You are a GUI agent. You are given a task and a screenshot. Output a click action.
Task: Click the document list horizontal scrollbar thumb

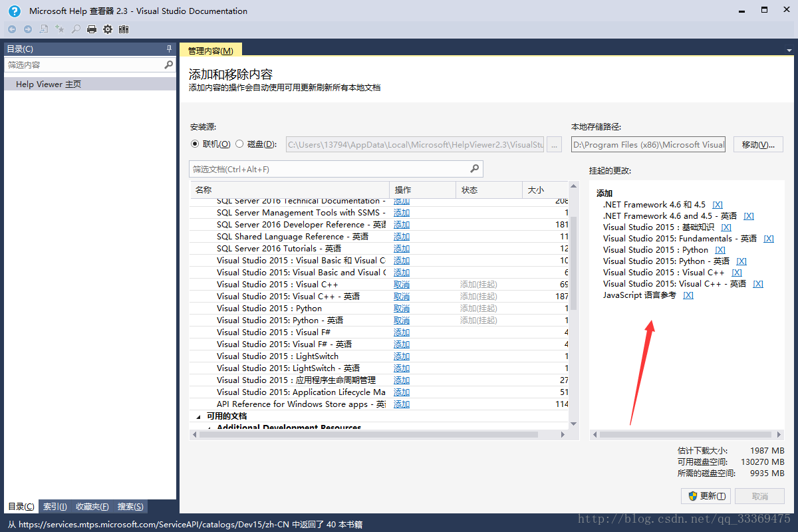(x=369, y=434)
